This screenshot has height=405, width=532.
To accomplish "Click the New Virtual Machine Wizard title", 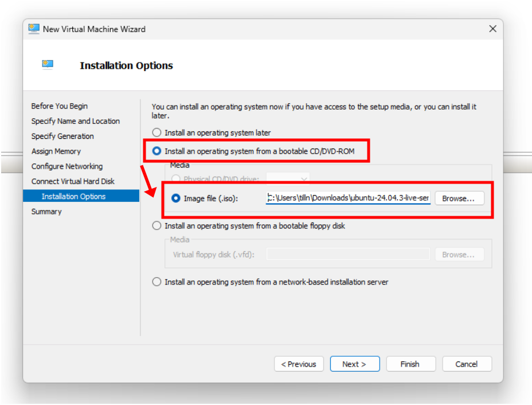I will coord(95,29).
